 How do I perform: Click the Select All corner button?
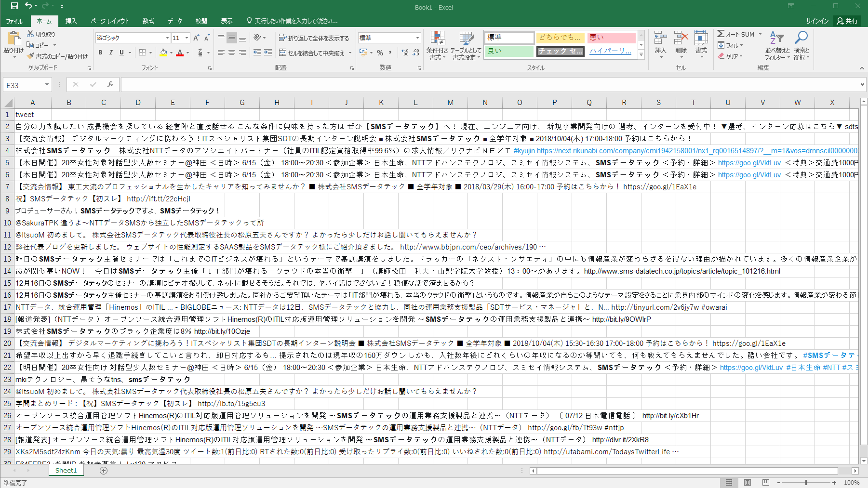[8, 103]
